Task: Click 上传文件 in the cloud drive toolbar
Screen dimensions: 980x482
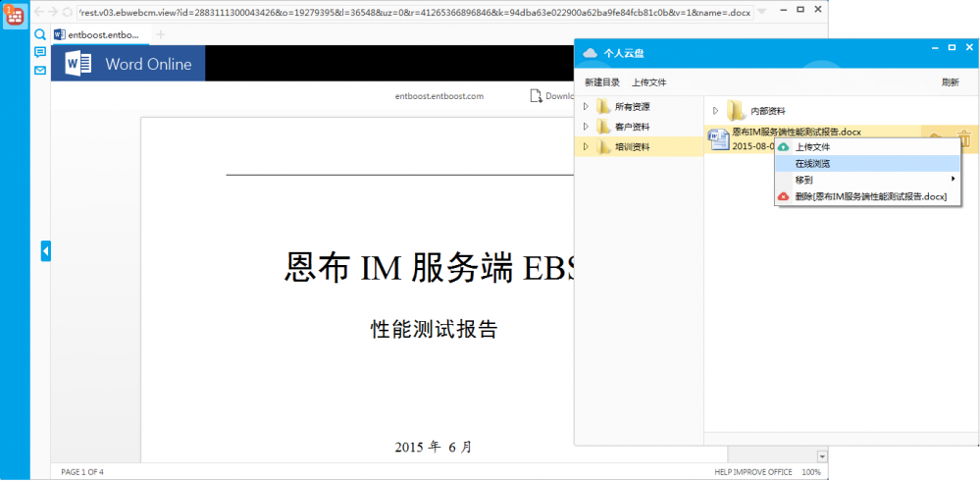Action: [648, 82]
